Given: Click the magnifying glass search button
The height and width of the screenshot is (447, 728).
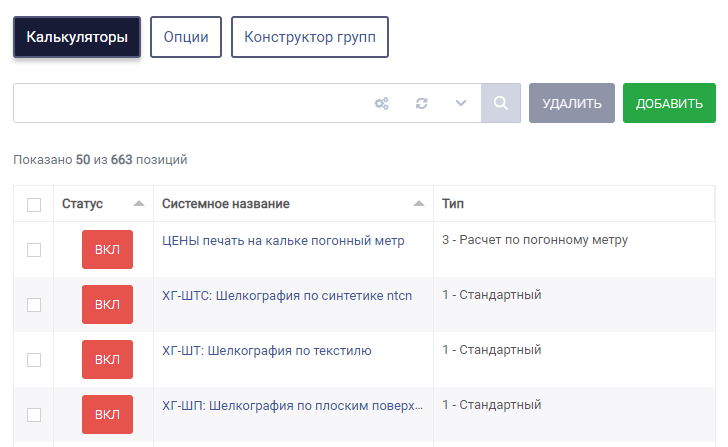Looking at the screenshot, I should 500,103.
